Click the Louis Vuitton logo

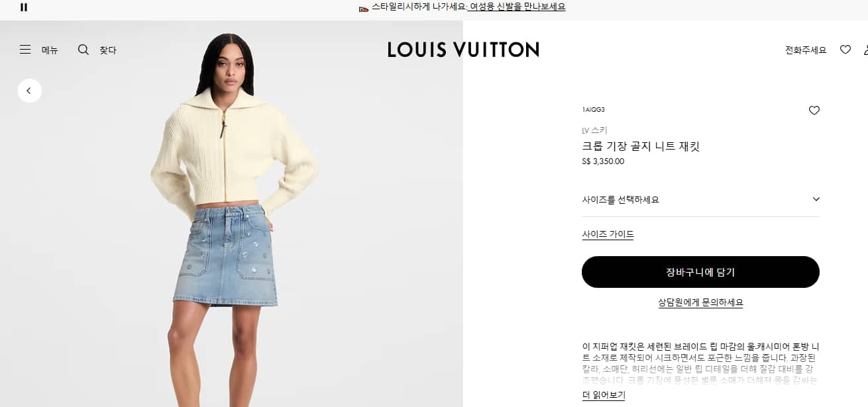[463, 50]
